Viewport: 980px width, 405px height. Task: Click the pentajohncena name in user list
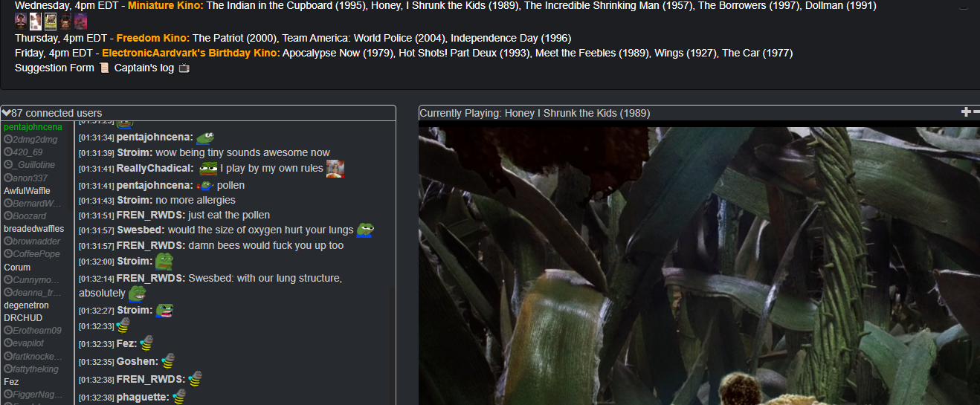point(33,127)
